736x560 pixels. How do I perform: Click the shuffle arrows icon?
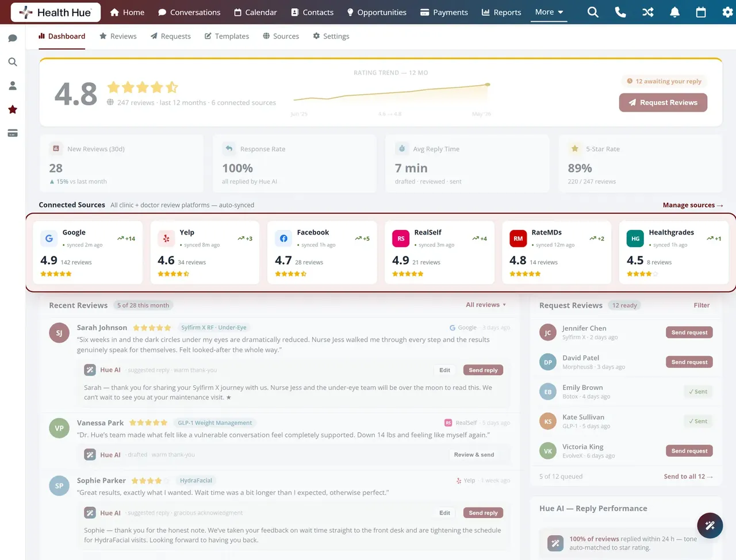click(x=648, y=12)
